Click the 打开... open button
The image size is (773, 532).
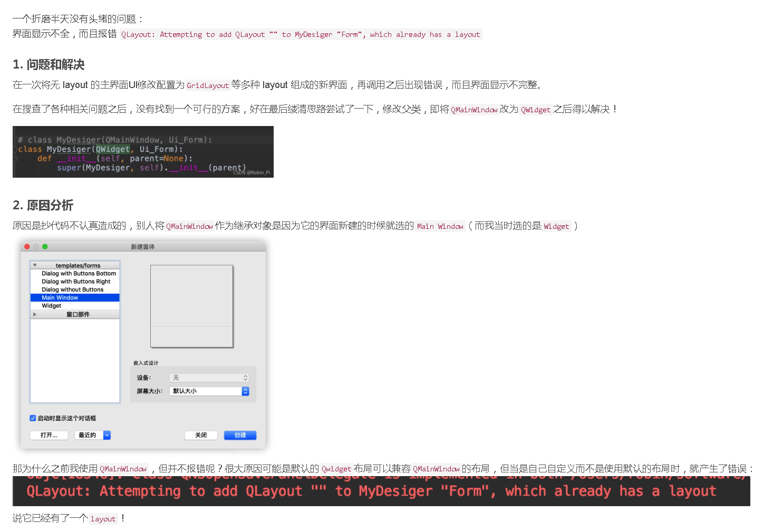[x=49, y=435]
